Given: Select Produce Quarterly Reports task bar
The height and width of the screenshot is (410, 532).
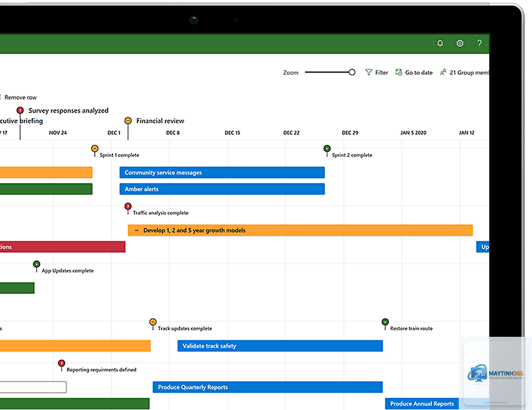Looking at the screenshot, I should click(268, 387).
